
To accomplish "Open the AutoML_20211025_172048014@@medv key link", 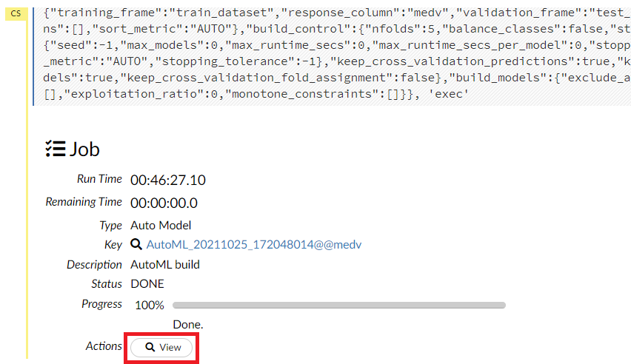I will tap(254, 244).
